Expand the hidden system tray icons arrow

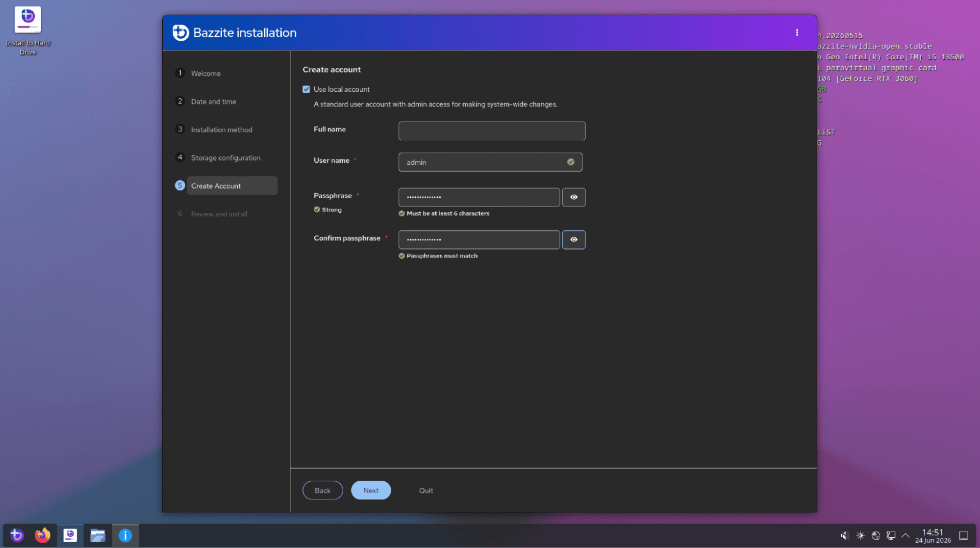coord(905,535)
